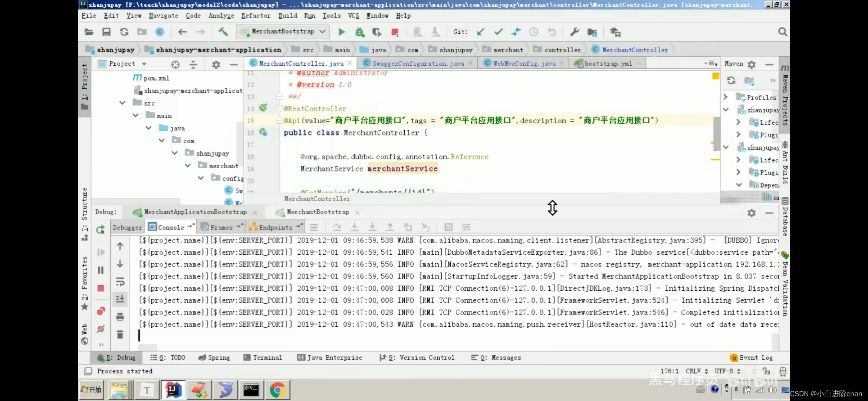Open settings via the wrench icon
The image size is (868, 401).
(x=575, y=32)
